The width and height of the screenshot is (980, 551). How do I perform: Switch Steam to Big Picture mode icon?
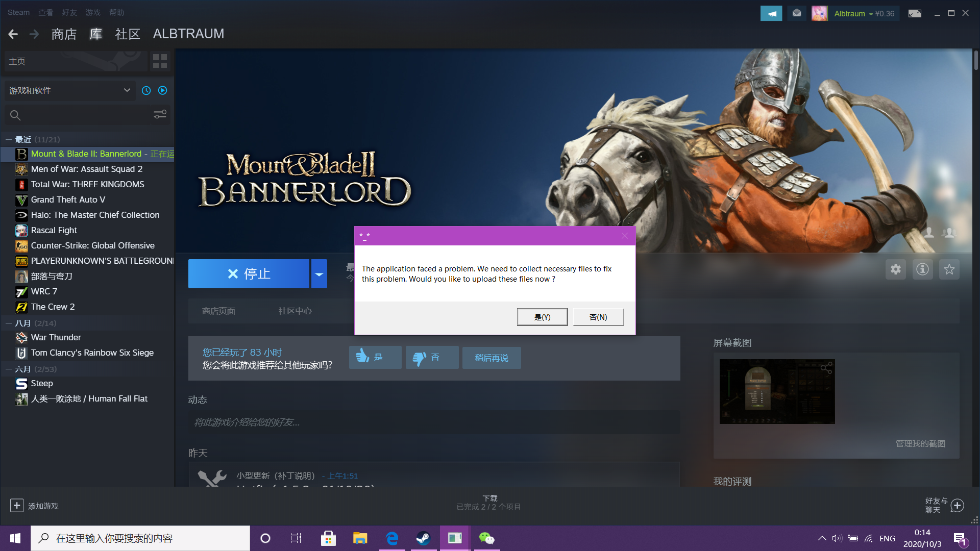pyautogui.click(x=915, y=13)
